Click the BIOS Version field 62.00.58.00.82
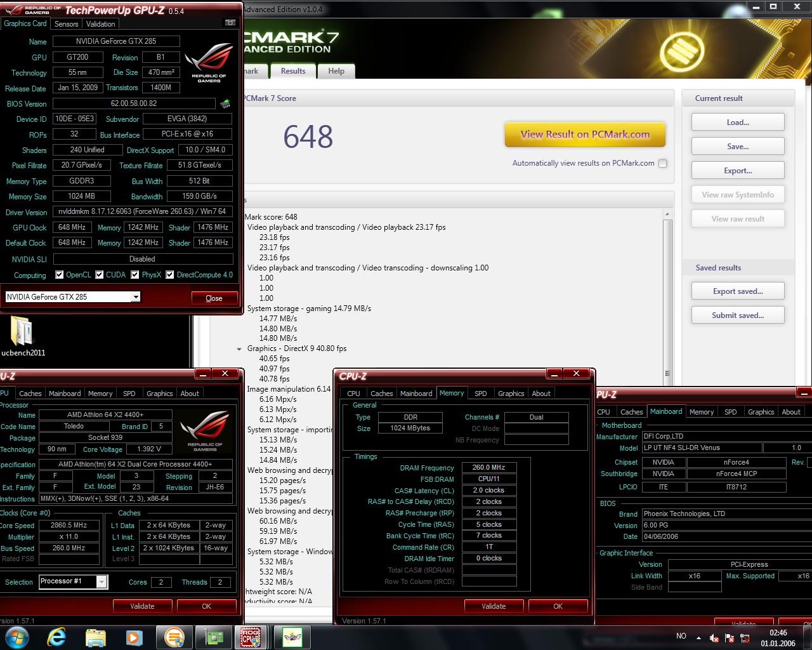This screenshot has width=812, height=650. click(x=134, y=103)
